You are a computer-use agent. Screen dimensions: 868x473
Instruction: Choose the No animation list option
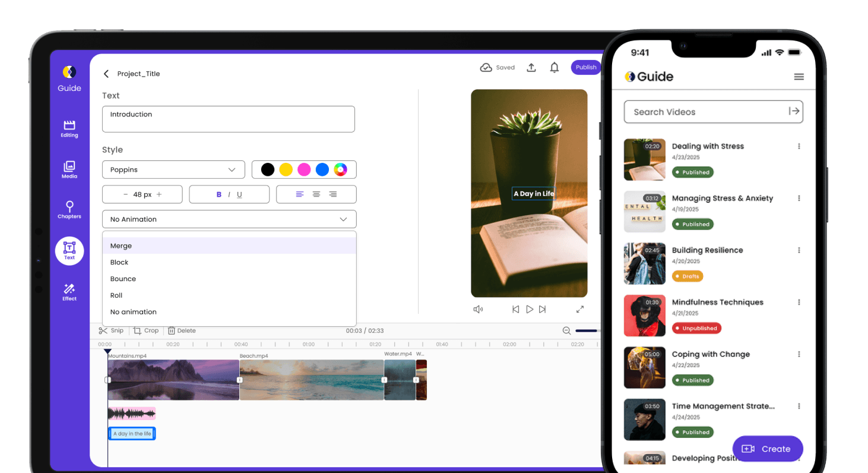229,312
